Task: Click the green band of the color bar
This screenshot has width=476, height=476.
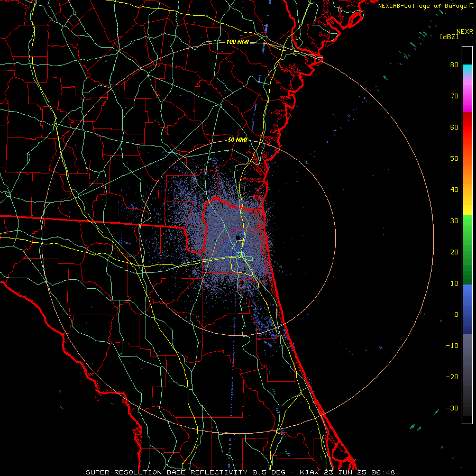Action: [467, 250]
